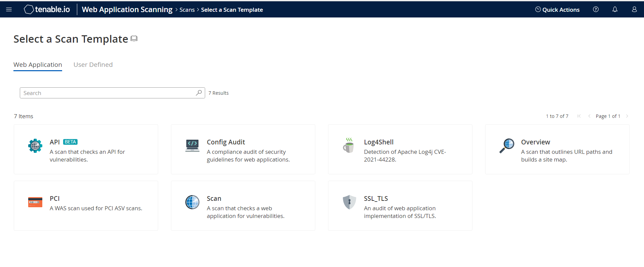Click the BETA badge on API
Viewport: 644px width, 267px height.
click(70, 142)
